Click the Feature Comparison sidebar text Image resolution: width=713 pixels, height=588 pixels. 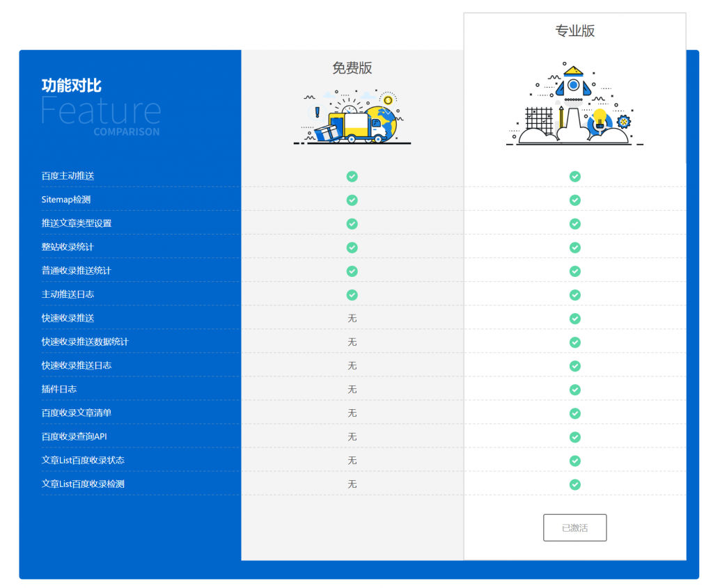pyautogui.click(x=100, y=115)
